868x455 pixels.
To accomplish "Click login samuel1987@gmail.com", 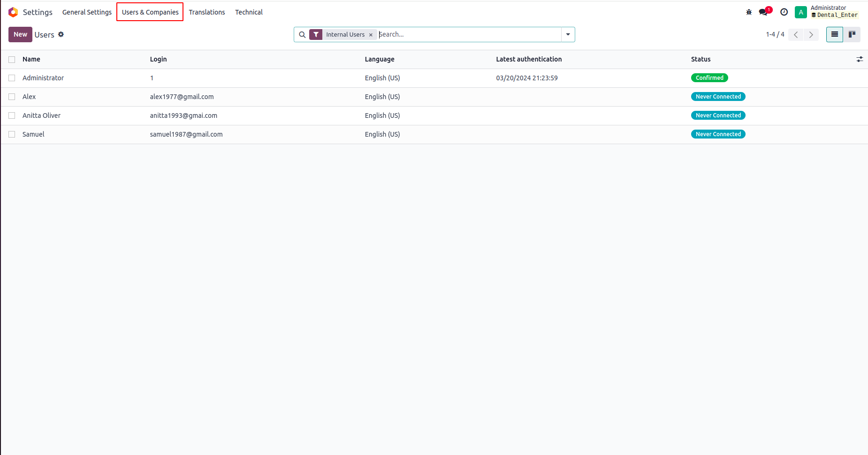I will click(x=186, y=134).
